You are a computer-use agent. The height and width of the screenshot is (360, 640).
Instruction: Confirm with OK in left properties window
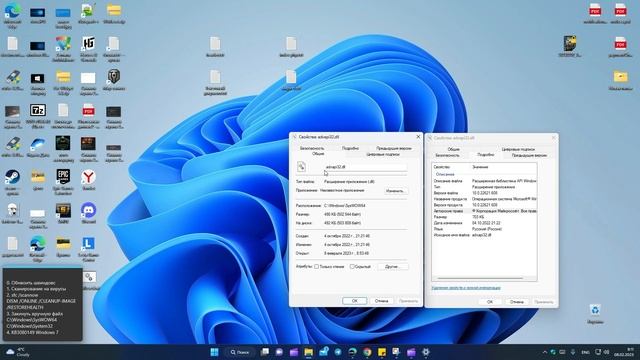354,301
